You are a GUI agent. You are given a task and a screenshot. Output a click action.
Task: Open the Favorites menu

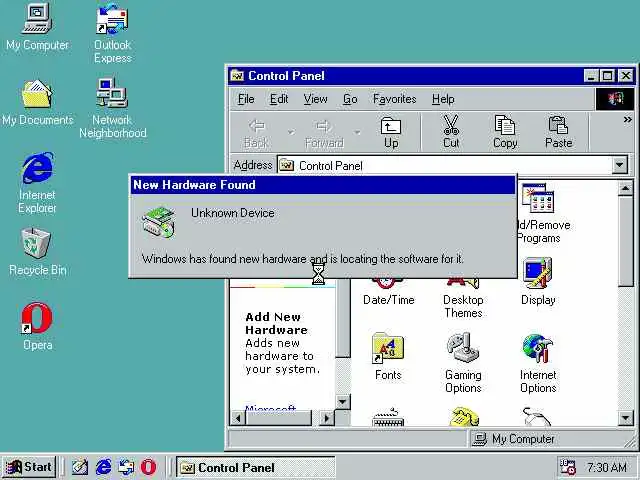point(394,99)
